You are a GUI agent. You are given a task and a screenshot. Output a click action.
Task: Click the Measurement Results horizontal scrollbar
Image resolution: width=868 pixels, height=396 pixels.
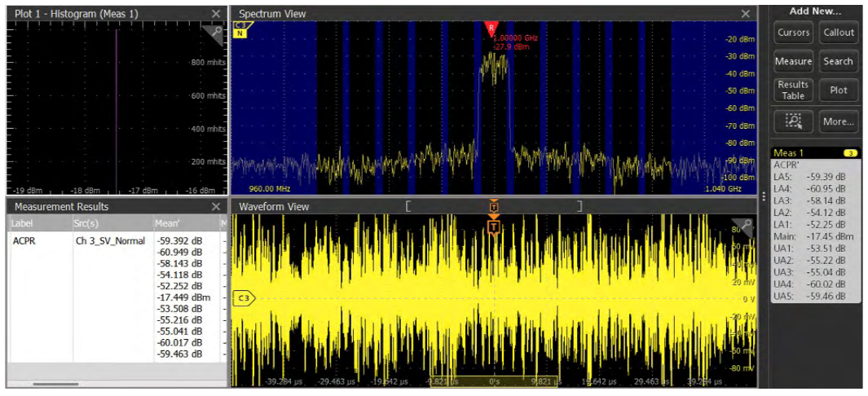pyautogui.click(x=55, y=383)
